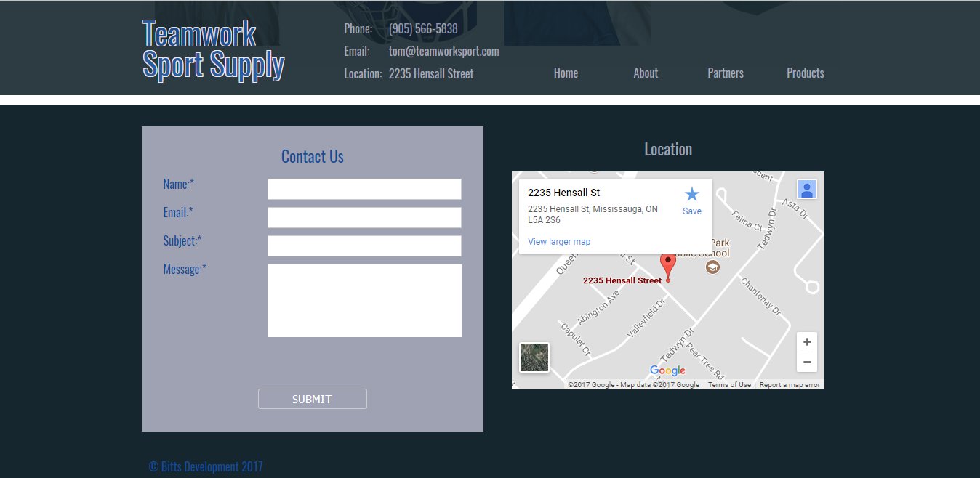Click the school icon on the map

[713, 267]
